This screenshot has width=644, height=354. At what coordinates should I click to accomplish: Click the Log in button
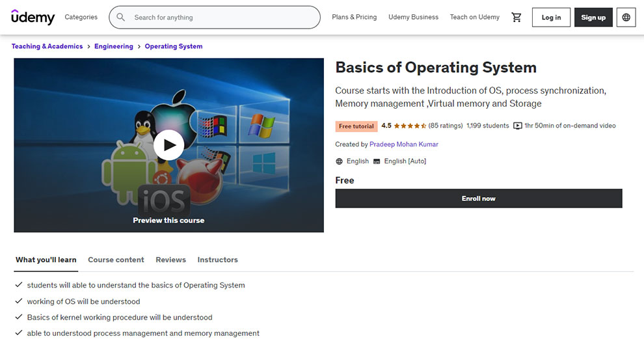point(551,18)
